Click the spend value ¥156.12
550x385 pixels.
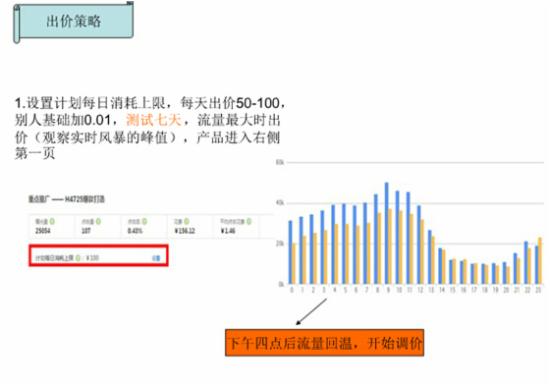(185, 231)
